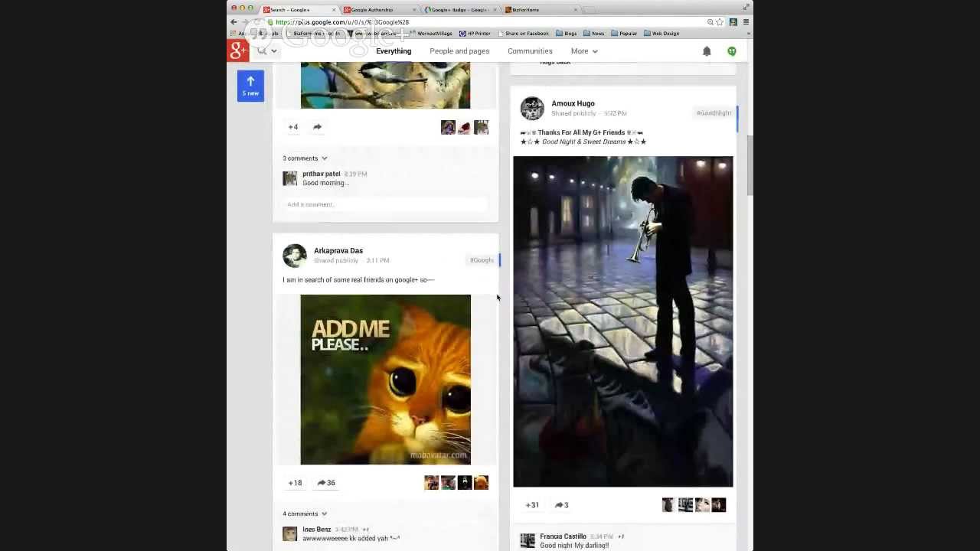The image size is (980, 551).
Task: Expand the search options arrow
Action: [x=273, y=51]
